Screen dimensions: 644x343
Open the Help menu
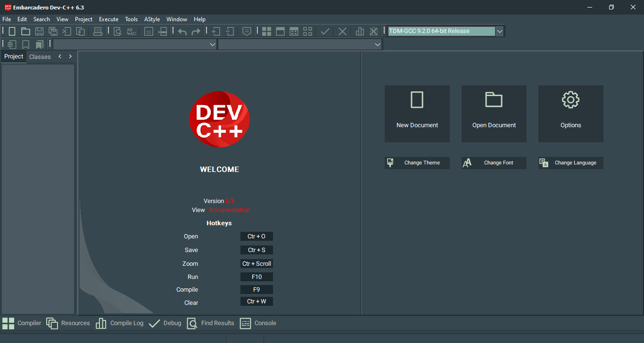click(199, 19)
